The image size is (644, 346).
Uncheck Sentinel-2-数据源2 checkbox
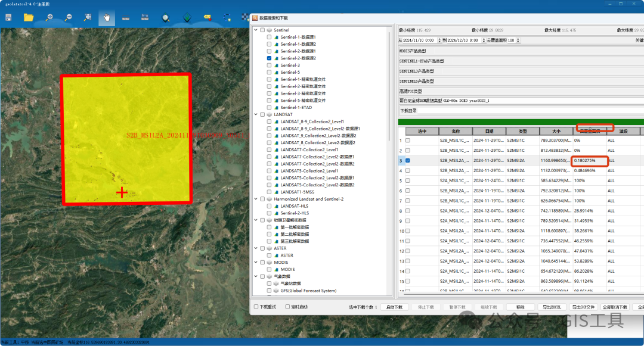[x=269, y=58]
